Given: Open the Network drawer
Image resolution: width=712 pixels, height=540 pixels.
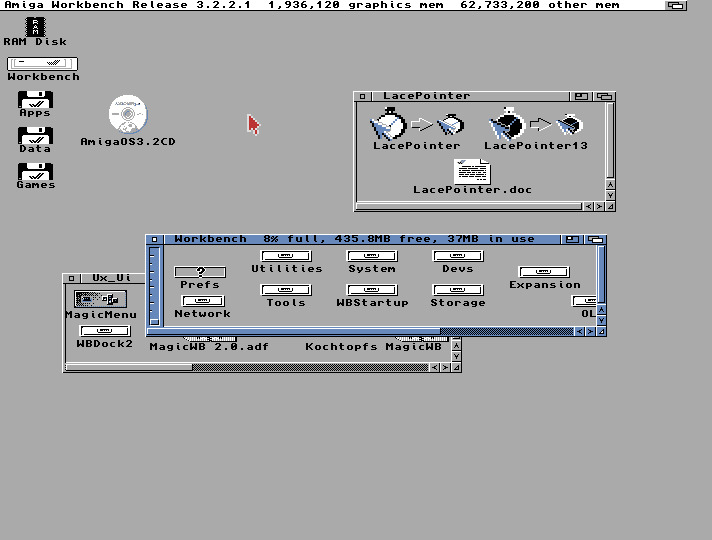Looking at the screenshot, I should [x=203, y=301].
